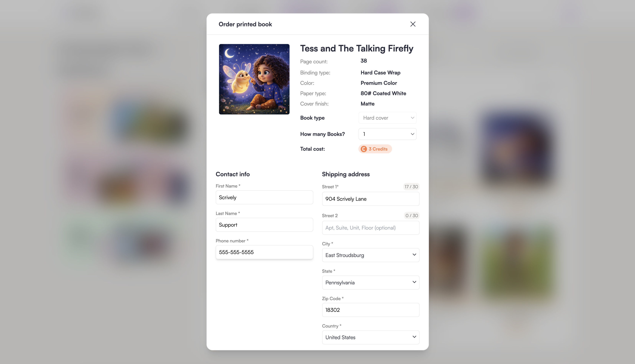The width and height of the screenshot is (635, 364).
Task: Click the chevron arrow in Country field
Action: coord(414,337)
